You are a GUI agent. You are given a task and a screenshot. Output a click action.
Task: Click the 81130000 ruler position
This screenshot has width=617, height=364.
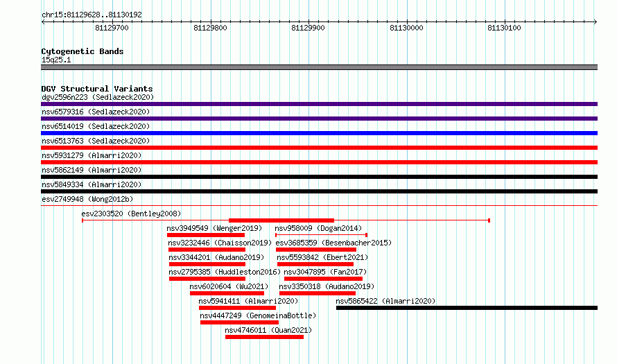[x=406, y=28]
